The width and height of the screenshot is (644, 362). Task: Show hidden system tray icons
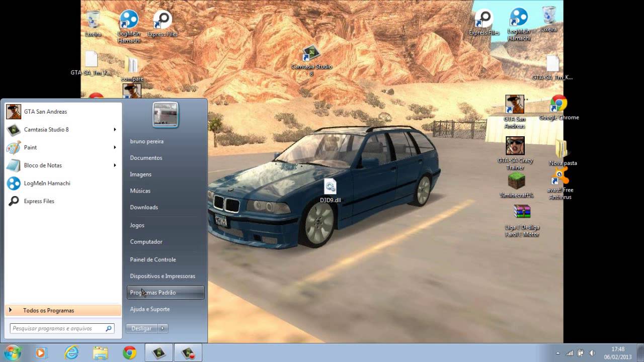tap(557, 353)
